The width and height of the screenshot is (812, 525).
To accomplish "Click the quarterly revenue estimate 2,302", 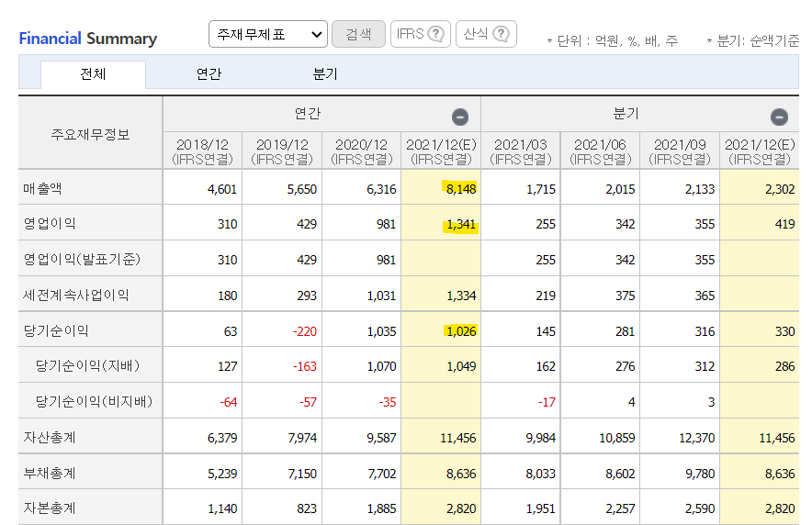I will 779,189.
